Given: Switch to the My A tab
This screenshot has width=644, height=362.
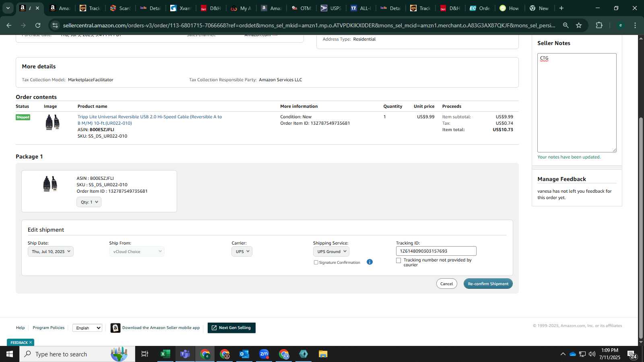Looking at the screenshot, I should (241, 8).
